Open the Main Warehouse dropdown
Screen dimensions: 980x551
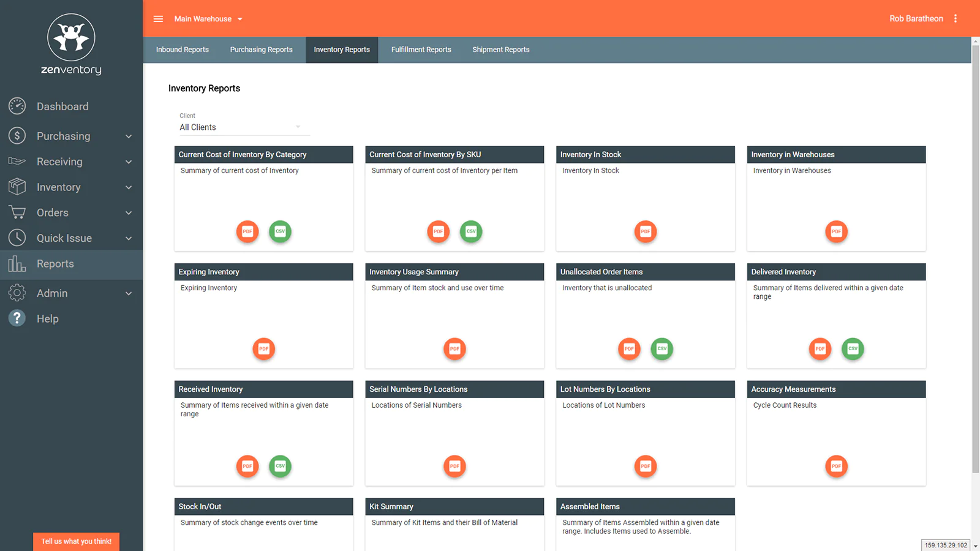pos(208,19)
